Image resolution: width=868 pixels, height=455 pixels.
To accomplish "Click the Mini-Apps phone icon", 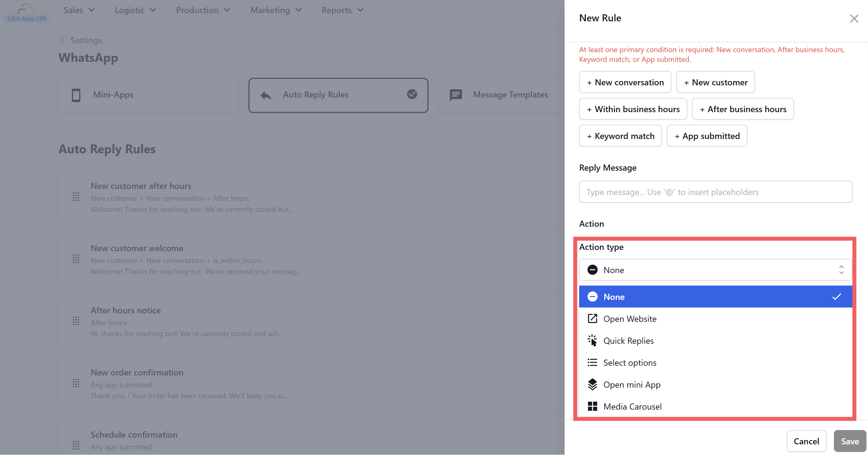I will pos(76,95).
